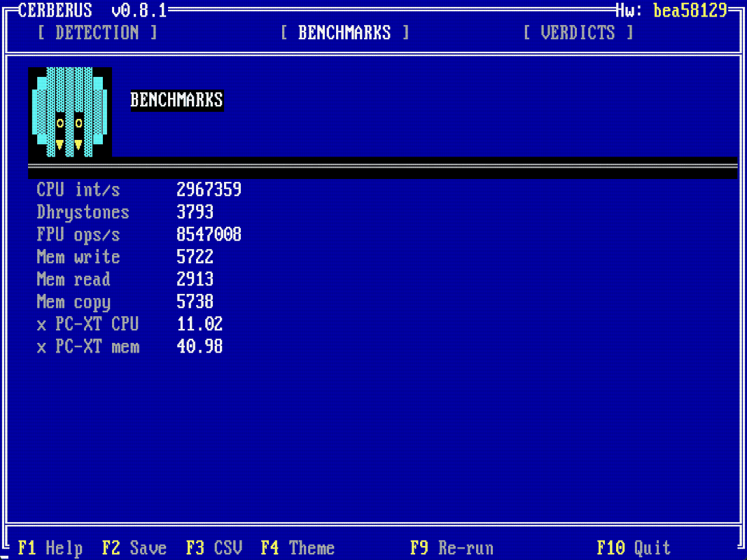Click the Cerberus mascot logo

70,113
